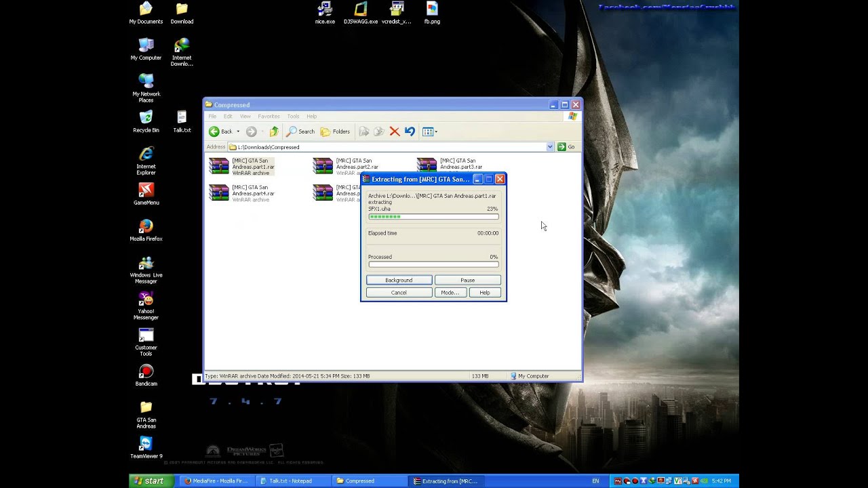
Task: Select the GTA San Andreas.part1.rar archive icon
Action: pyautogui.click(x=219, y=166)
